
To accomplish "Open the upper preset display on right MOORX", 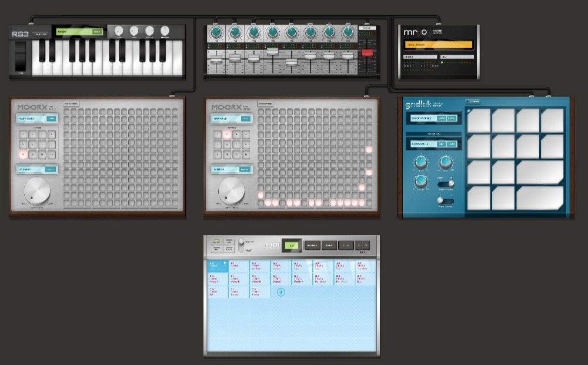I will [x=231, y=118].
